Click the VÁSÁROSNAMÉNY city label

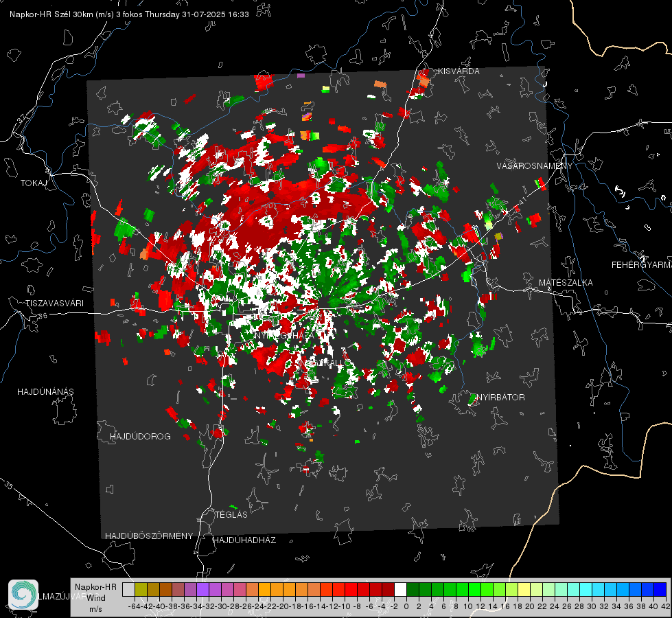pyautogui.click(x=535, y=166)
